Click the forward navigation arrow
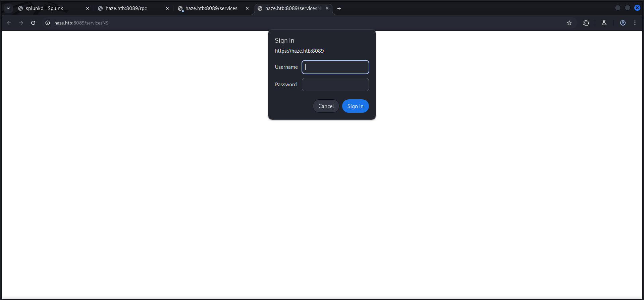Viewport: 644px width, 300px height. pyautogui.click(x=21, y=23)
